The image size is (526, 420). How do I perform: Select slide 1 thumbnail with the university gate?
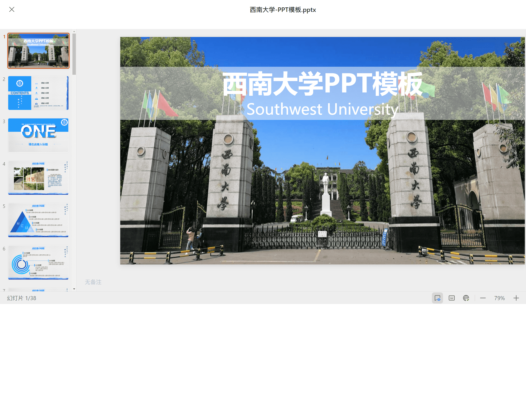(38, 51)
